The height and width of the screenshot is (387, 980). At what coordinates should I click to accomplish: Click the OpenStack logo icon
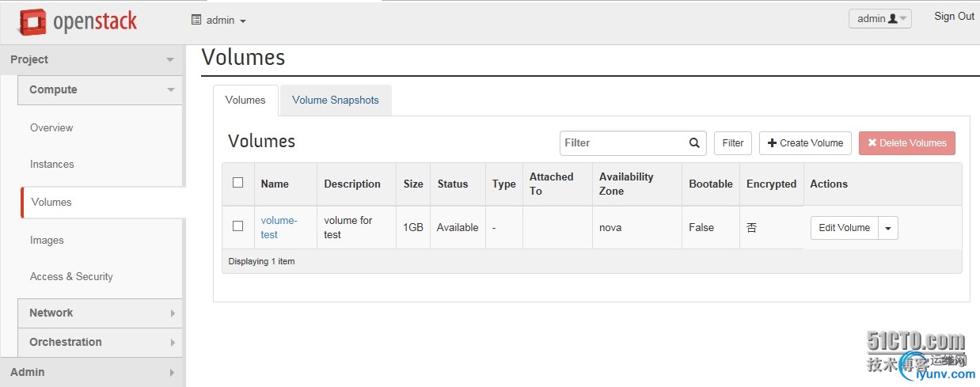(33, 21)
